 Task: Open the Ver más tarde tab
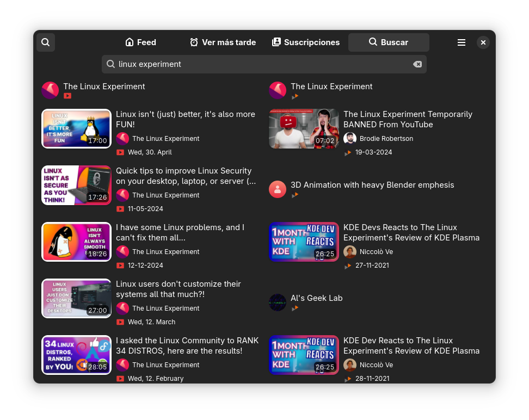223,42
